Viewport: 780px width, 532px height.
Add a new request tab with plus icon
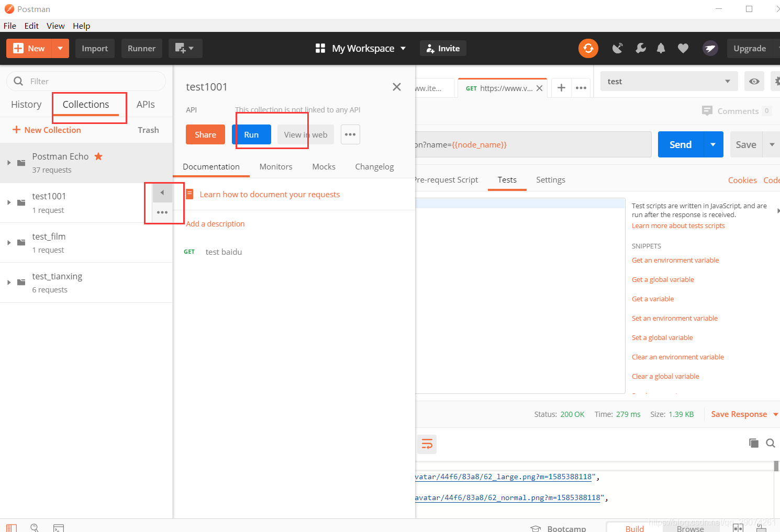pos(561,88)
